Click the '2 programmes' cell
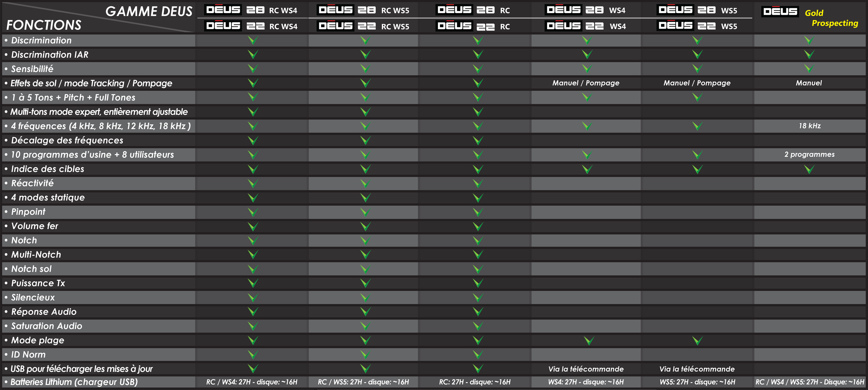 [809, 154]
